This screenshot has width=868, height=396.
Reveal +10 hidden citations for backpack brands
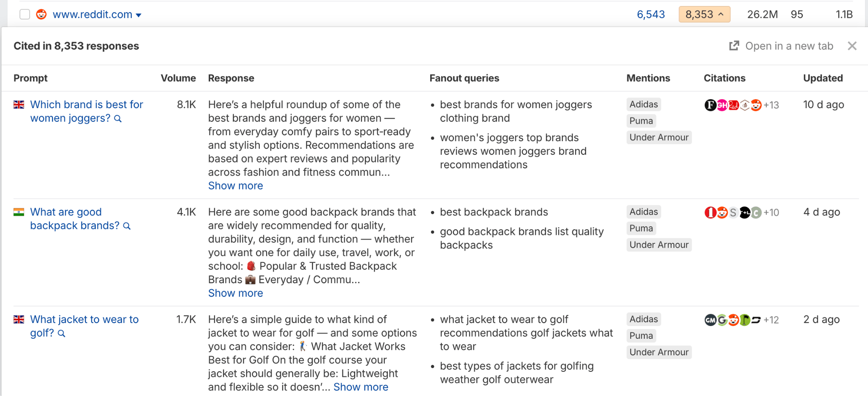click(771, 212)
